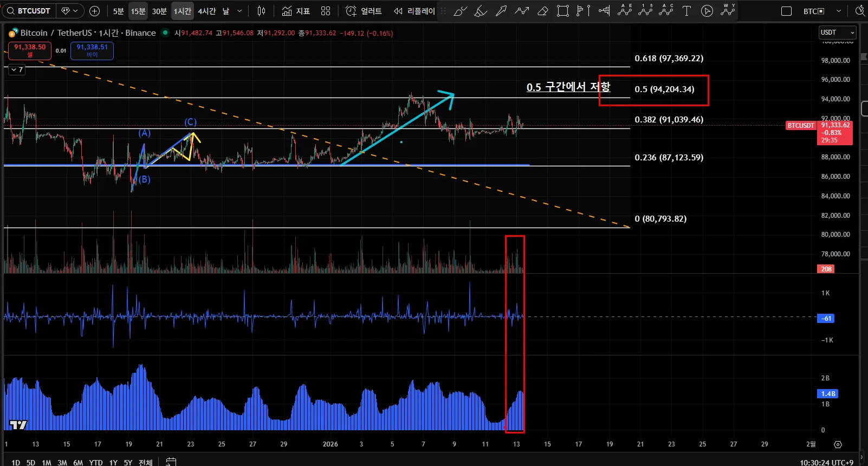Viewport: 868px width, 466px height.
Task: Select the brush drawing tool
Action: [x=460, y=11]
